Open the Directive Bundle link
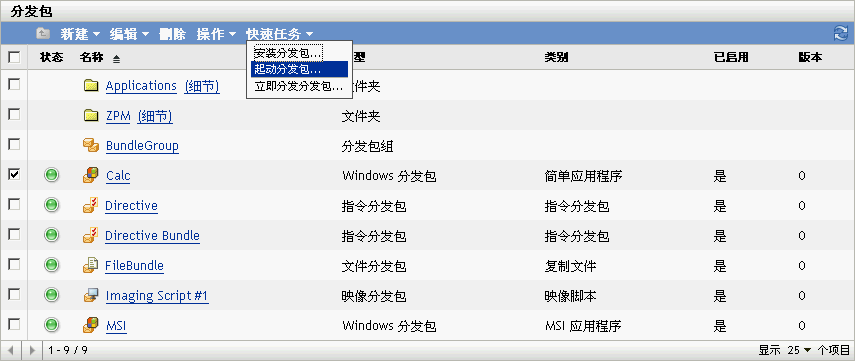855x361 pixels. (152, 236)
